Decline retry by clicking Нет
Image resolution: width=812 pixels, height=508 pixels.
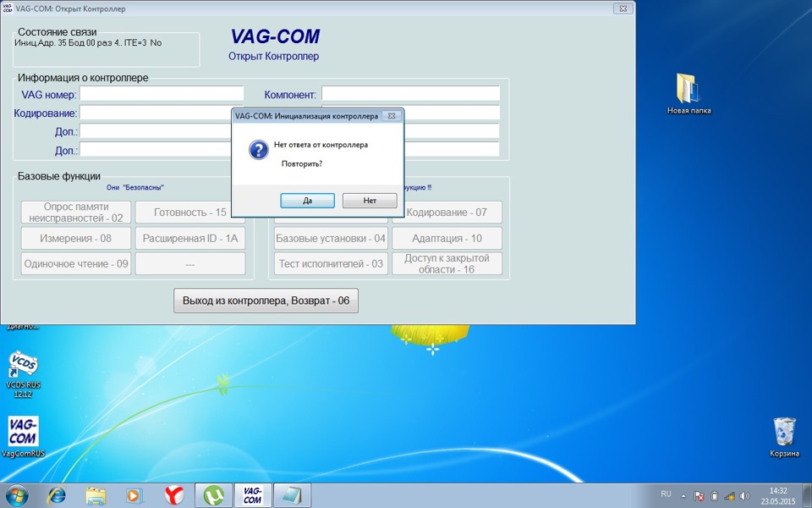click(370, 200)
